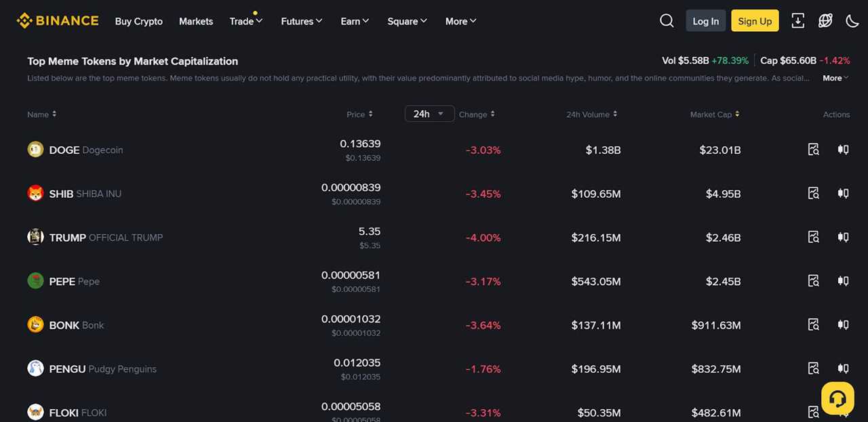Click the Log In button
The width and height of the screenshot is (868, 422).
[x=705, y=21]
